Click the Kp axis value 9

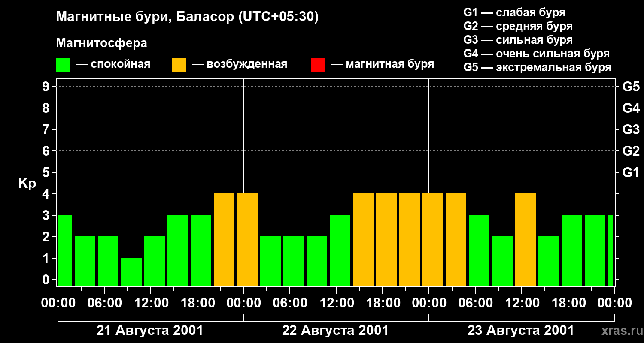pos(47,87)
